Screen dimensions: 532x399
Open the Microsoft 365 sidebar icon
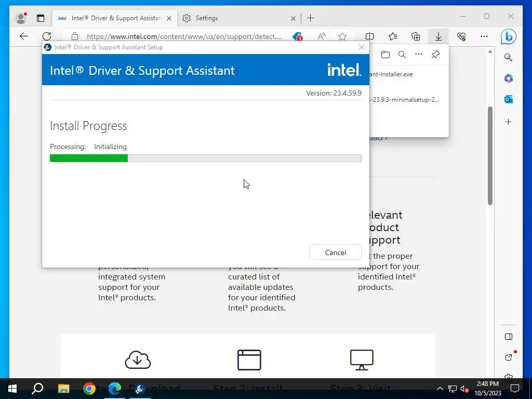click(508, 78)
